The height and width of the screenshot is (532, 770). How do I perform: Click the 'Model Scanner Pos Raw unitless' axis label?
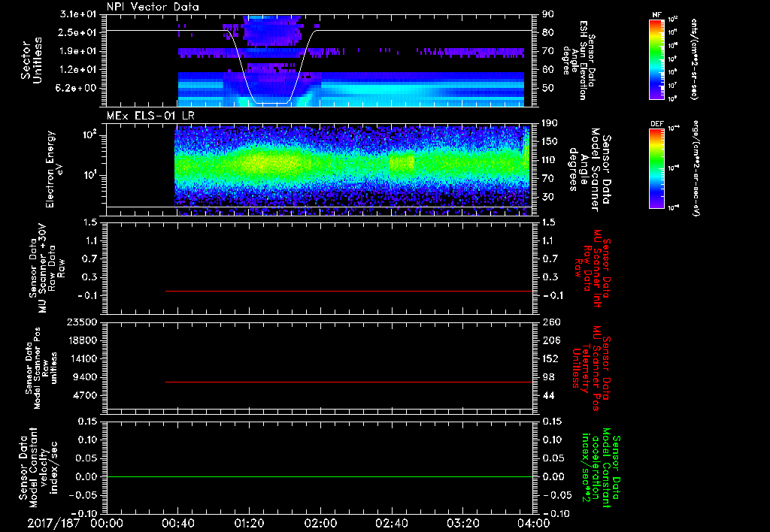tap(41, 367)
